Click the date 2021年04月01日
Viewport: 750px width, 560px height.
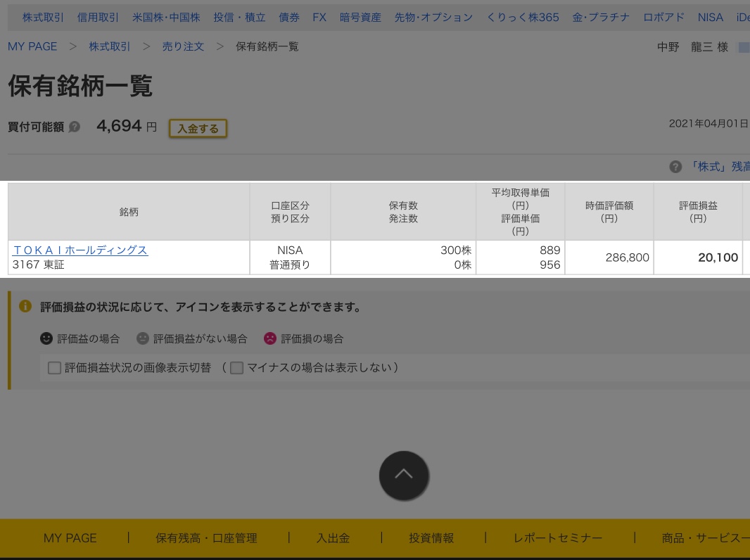pyautogui.click(x=708, y=123)
